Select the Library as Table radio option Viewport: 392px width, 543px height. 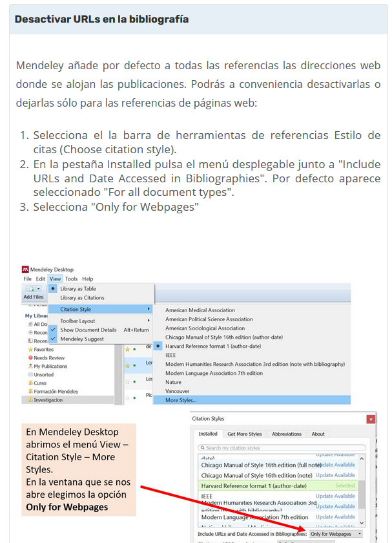77,289
